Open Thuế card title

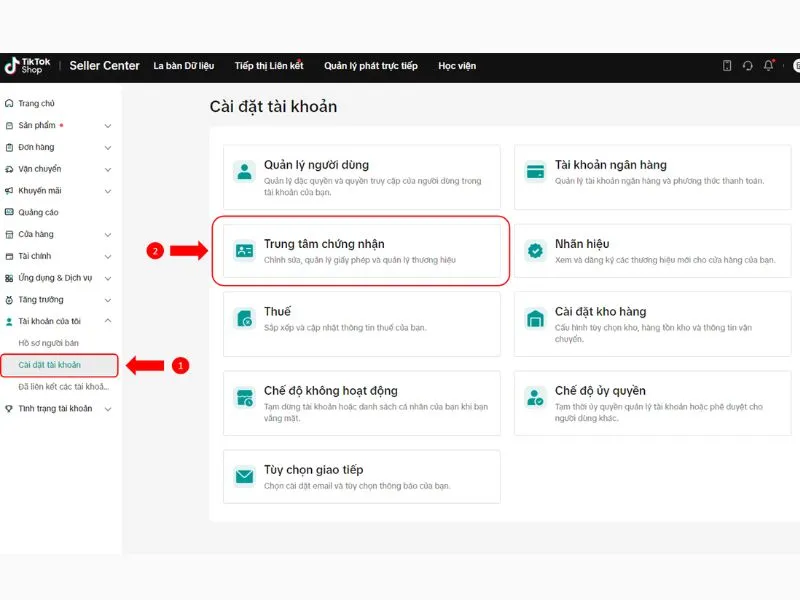pyautogui.click(x=277, y=311)
